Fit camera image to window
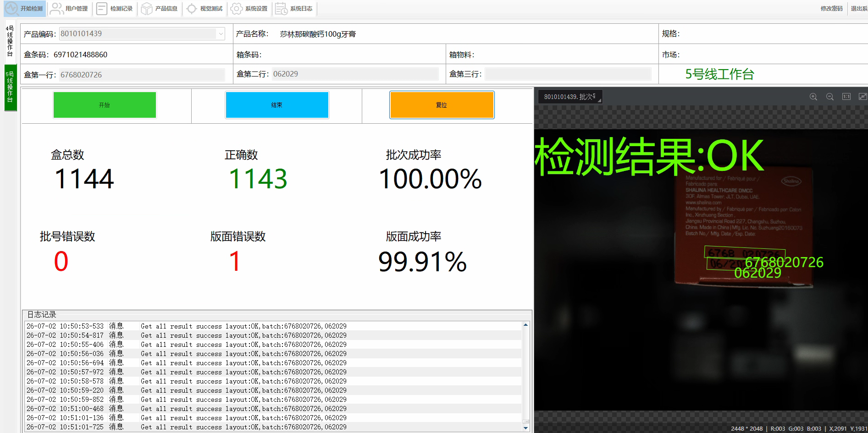Screen dimensions: 868x433 click(x=862, y=97)
